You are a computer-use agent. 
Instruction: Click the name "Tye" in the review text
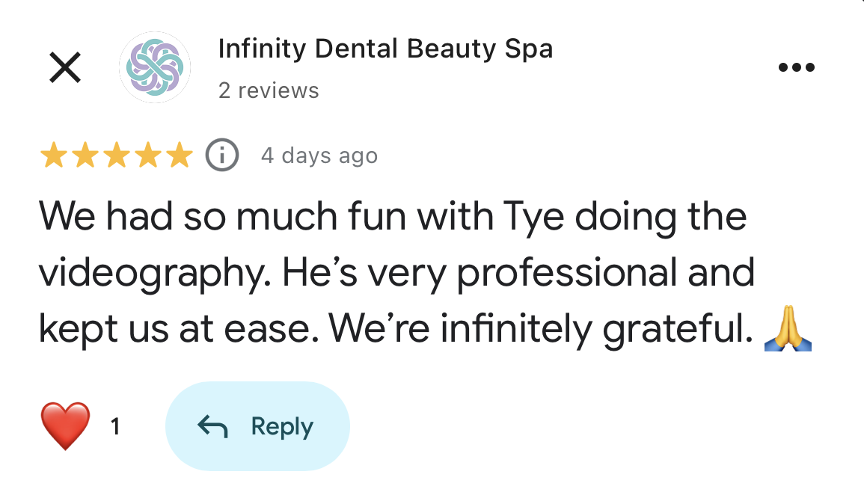click(x=530, y=217)
